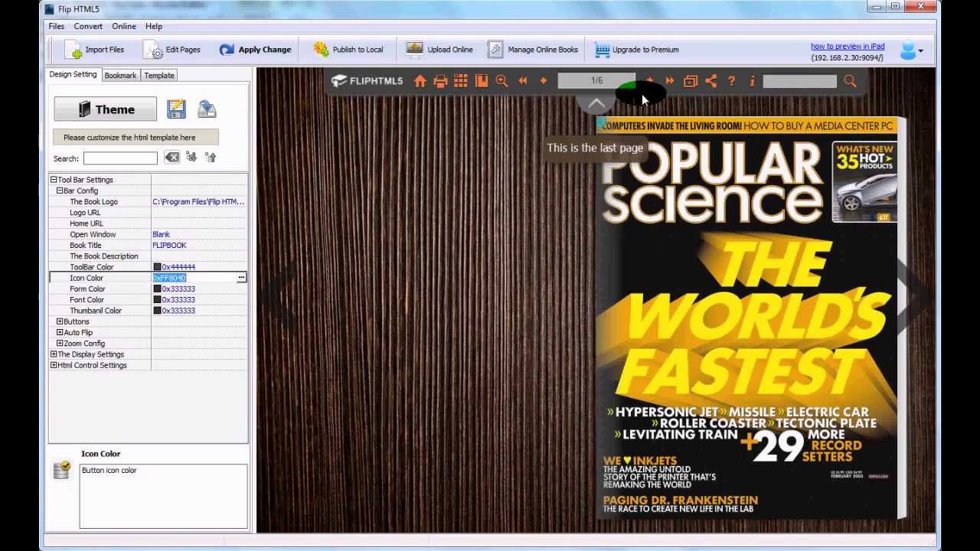Open the account dropdown arrow

point(921,51)
